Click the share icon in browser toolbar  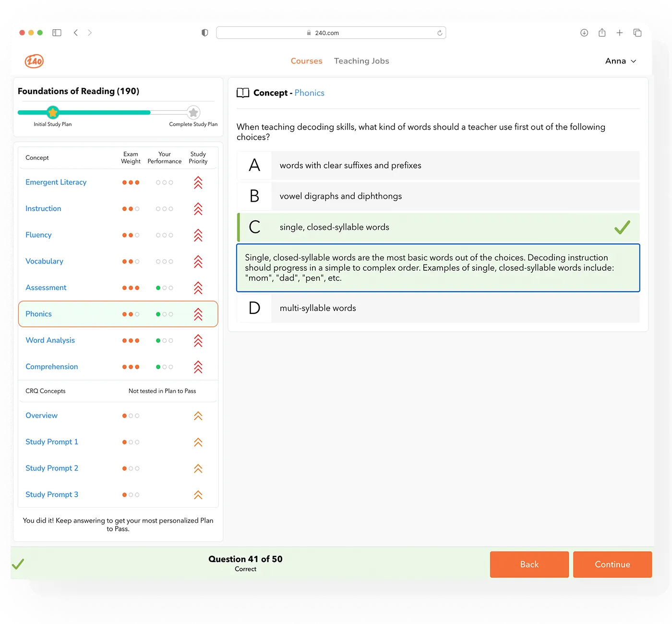click(x=602, y=33)
